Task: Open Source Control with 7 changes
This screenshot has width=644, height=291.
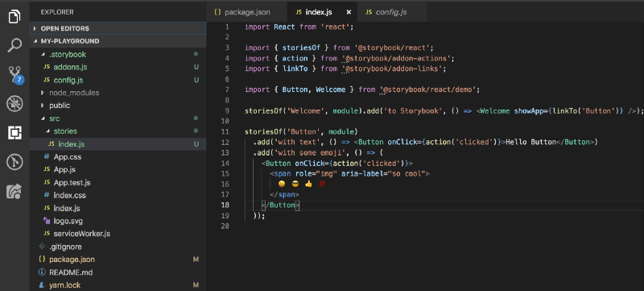Action: 15,75
